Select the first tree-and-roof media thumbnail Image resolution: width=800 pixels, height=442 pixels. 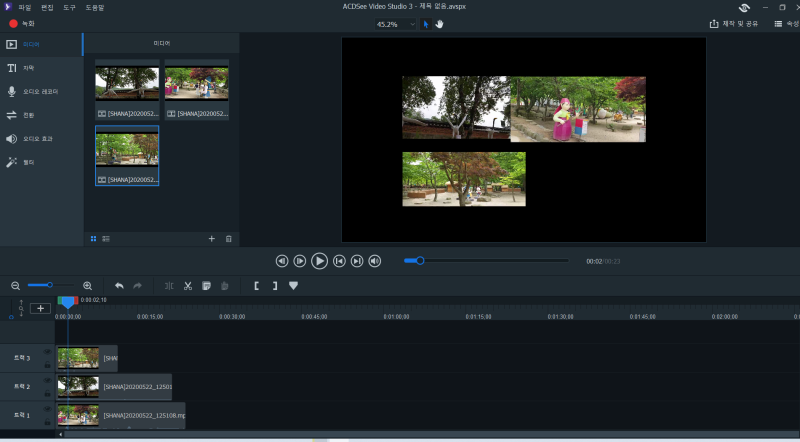(127, 90)
